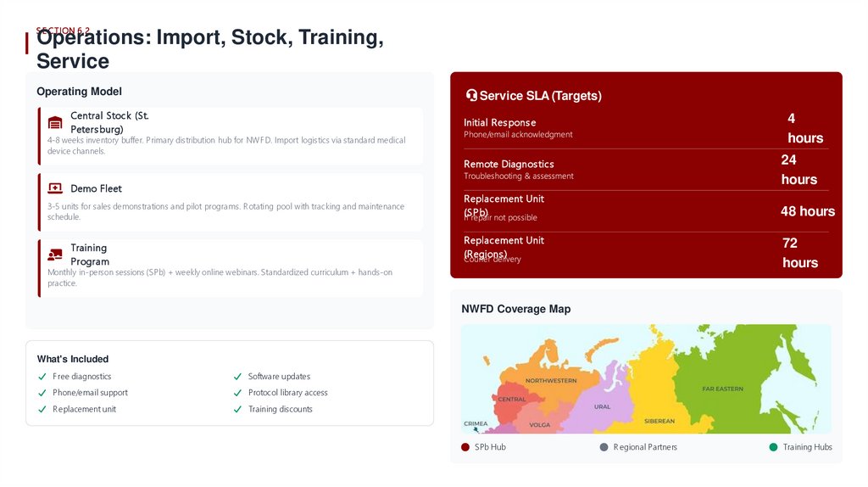Click the Training Program instructor icon
The width and height of the screenshot is (868, 487).
point(55,255)
